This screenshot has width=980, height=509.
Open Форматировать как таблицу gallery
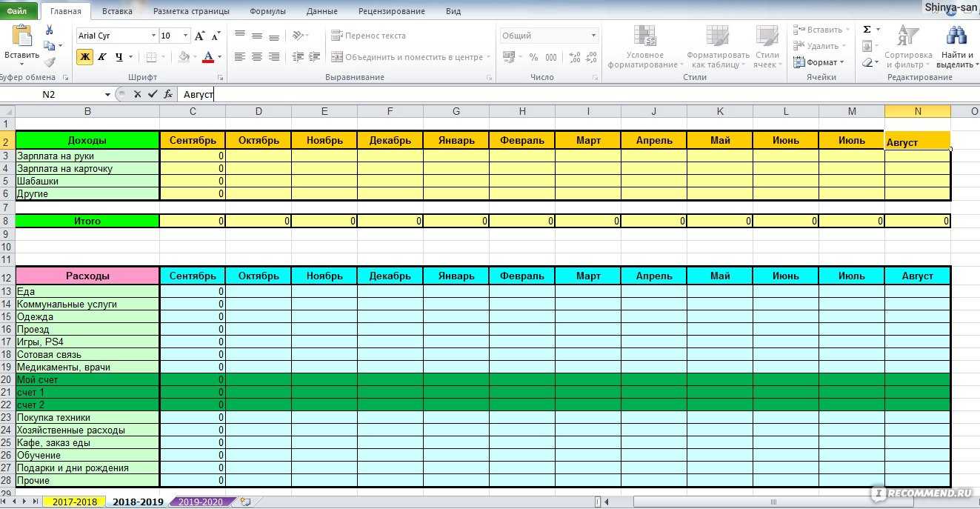[718, 47]
